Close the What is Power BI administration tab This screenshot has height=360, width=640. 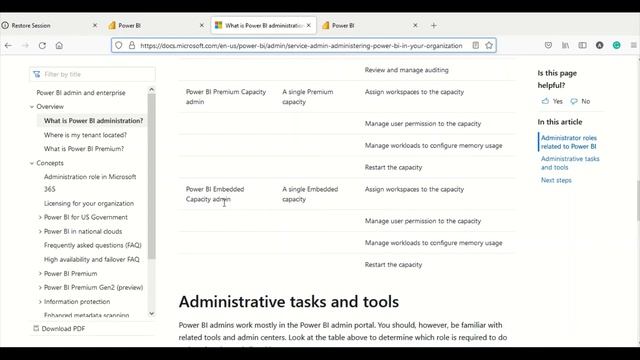click(309, 25)
